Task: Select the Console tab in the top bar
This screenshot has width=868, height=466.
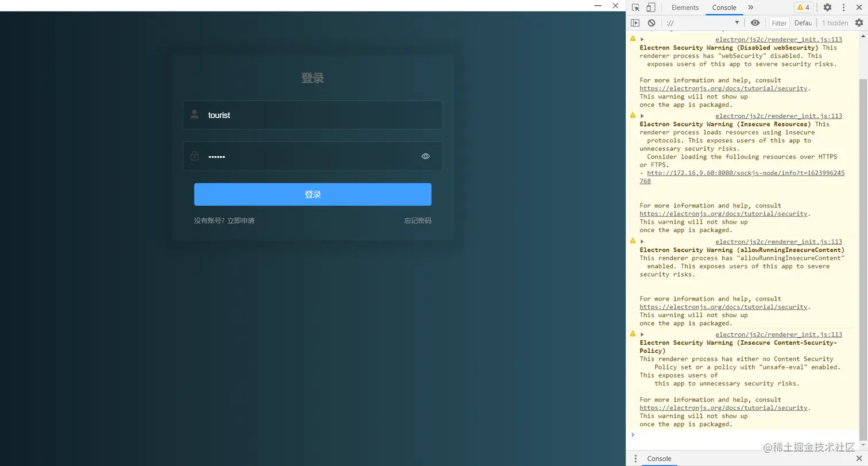Action: (x=724, y=7)
